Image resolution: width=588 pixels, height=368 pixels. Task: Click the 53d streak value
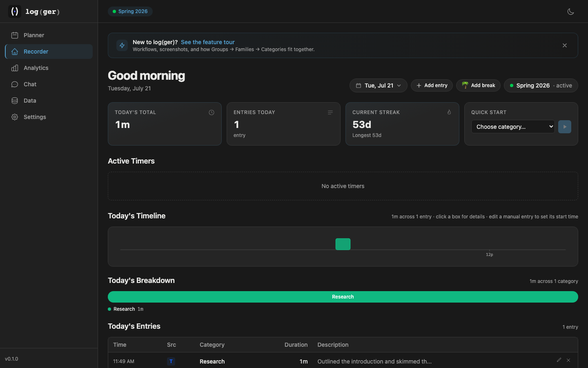362,124
